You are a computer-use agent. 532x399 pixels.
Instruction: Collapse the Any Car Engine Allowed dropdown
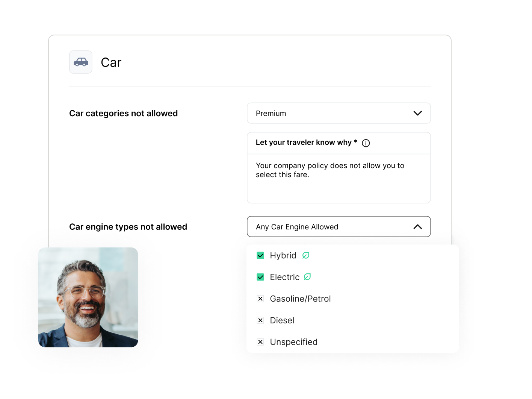pyautogui.click(x=338, y=227)
